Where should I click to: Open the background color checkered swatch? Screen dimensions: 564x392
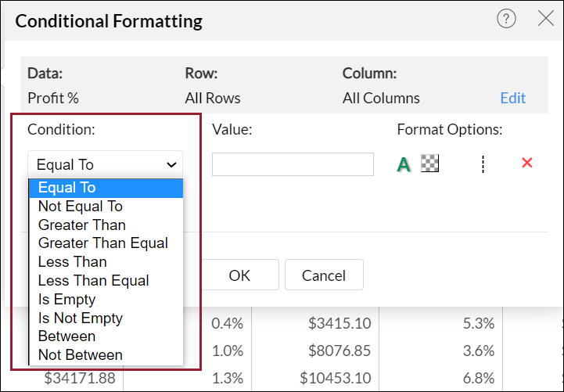tap(429, 164)
